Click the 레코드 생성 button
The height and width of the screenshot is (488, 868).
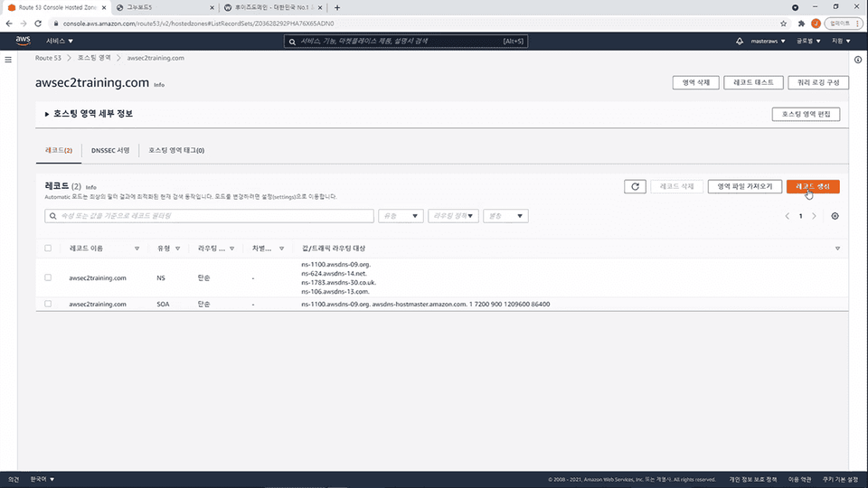pos(813,186)
